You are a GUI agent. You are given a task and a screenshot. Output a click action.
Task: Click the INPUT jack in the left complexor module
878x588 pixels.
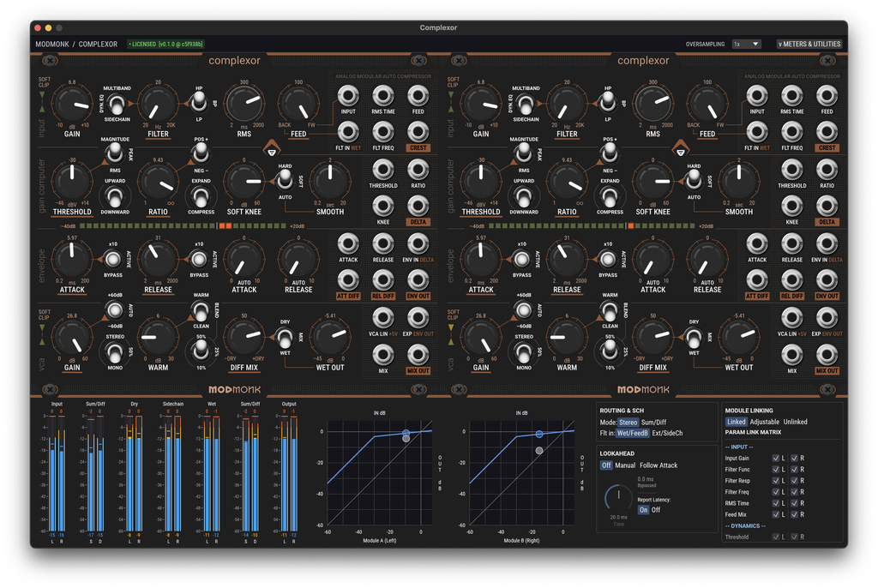[x=348, y=96]
